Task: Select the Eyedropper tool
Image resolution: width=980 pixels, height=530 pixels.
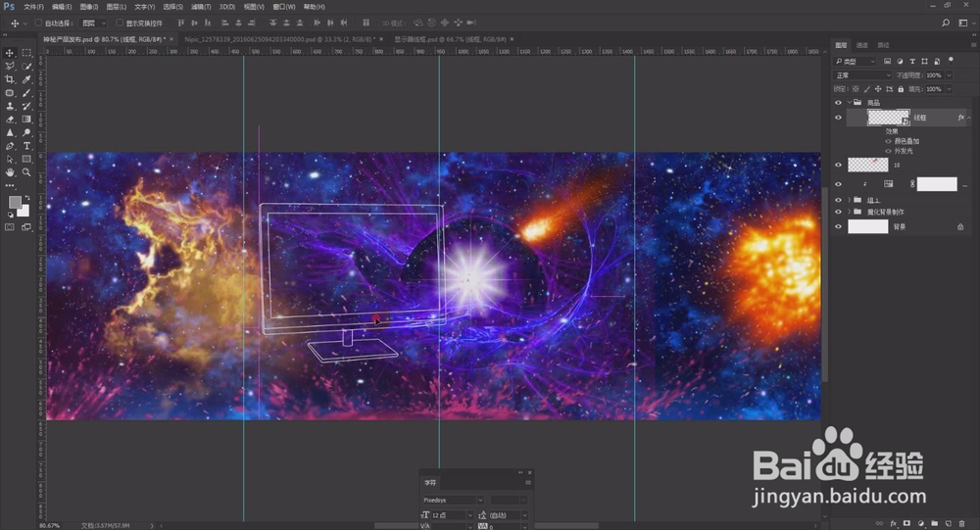Action: 26,79
